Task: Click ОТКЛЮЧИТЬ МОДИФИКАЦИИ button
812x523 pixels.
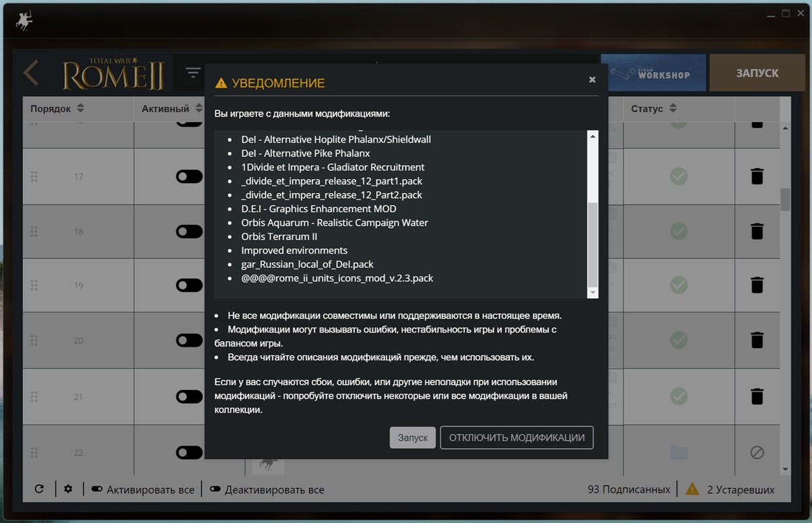Action: tap(516, 438)
